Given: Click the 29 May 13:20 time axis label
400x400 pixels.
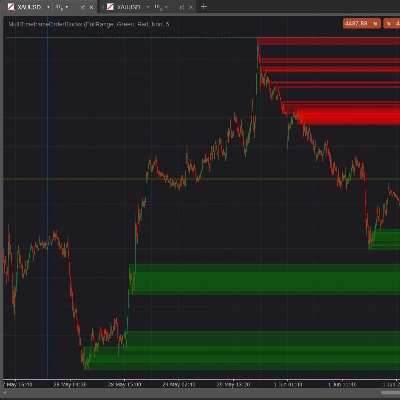Looking at the screenshot, I should 233,384.
